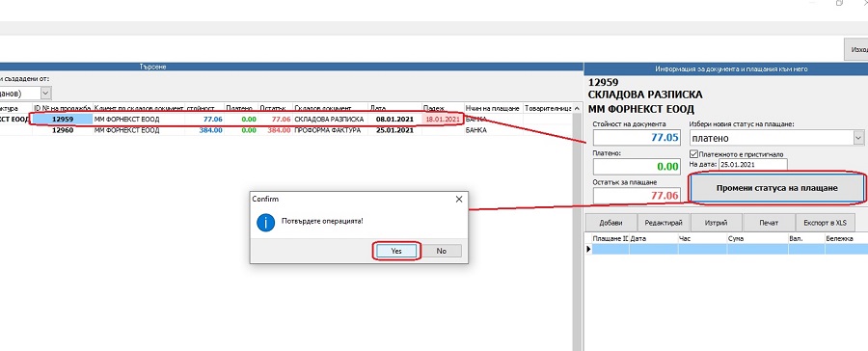Click Добави payment button

click(x=611, y=223)
